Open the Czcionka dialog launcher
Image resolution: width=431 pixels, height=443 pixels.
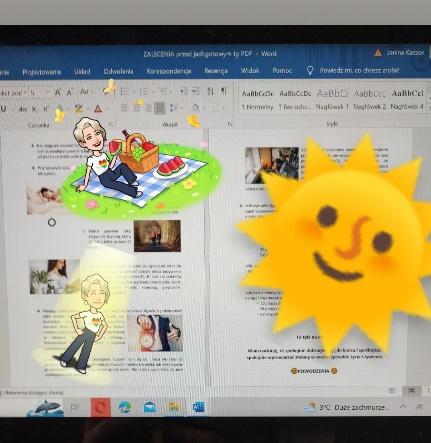tap(111, 124)
